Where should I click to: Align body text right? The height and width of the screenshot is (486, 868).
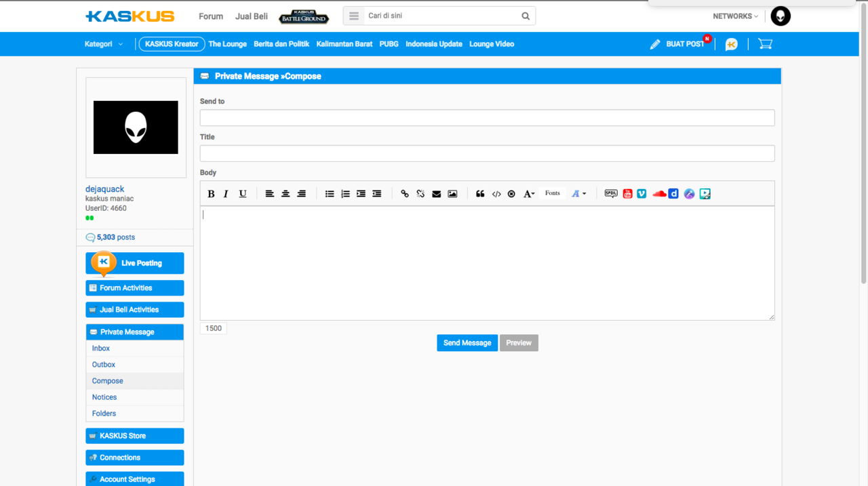pyautogui.click(x=302, y=194)
